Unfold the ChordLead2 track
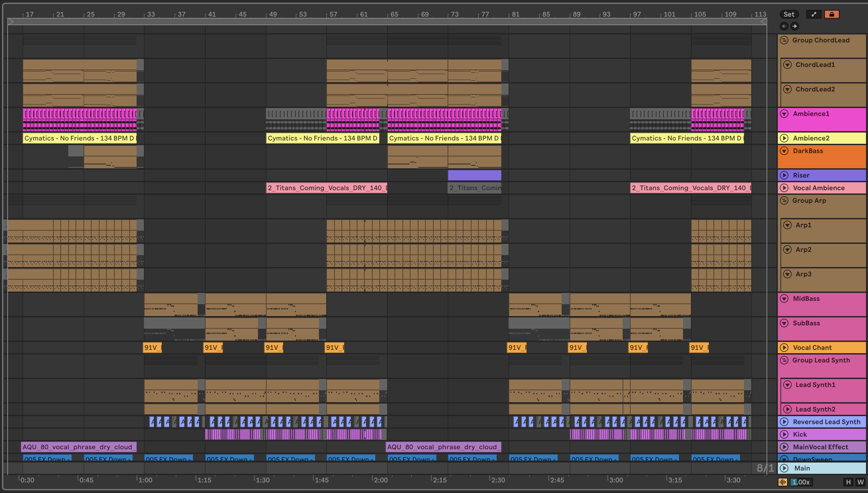Screen dimensions: 868x493 [787, 89]
